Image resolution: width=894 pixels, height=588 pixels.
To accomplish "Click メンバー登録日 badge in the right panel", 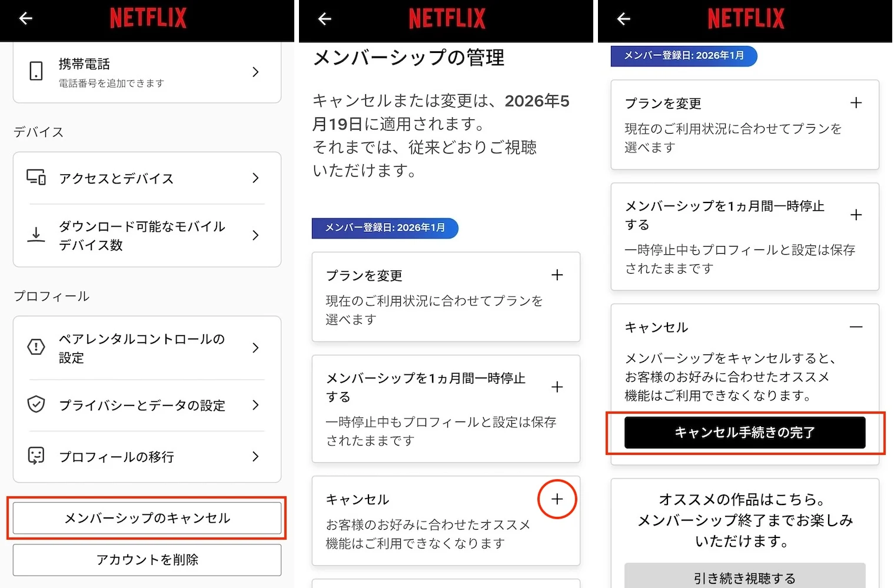I will 684,55.
